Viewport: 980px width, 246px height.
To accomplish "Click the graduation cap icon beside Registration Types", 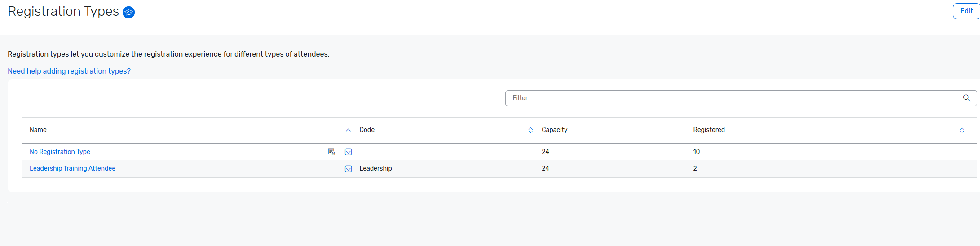I will click(129, 13).
